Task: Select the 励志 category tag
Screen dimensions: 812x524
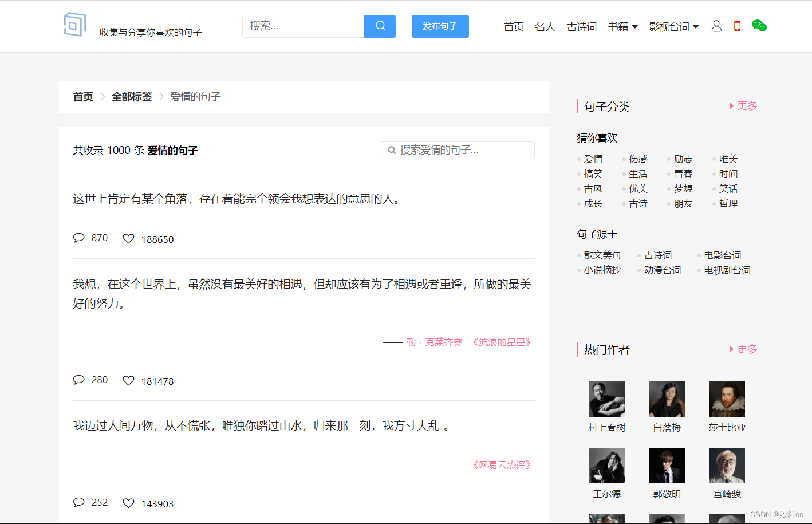Action: tap(683, 159)
